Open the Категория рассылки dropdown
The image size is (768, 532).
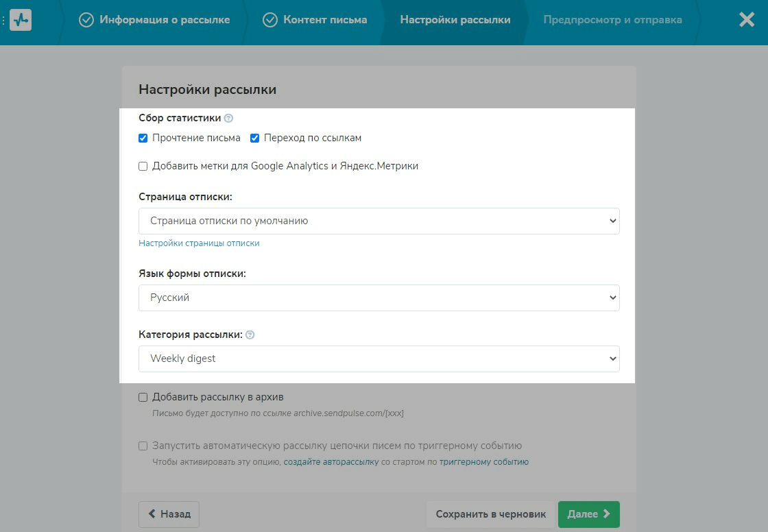click(379, 359)
